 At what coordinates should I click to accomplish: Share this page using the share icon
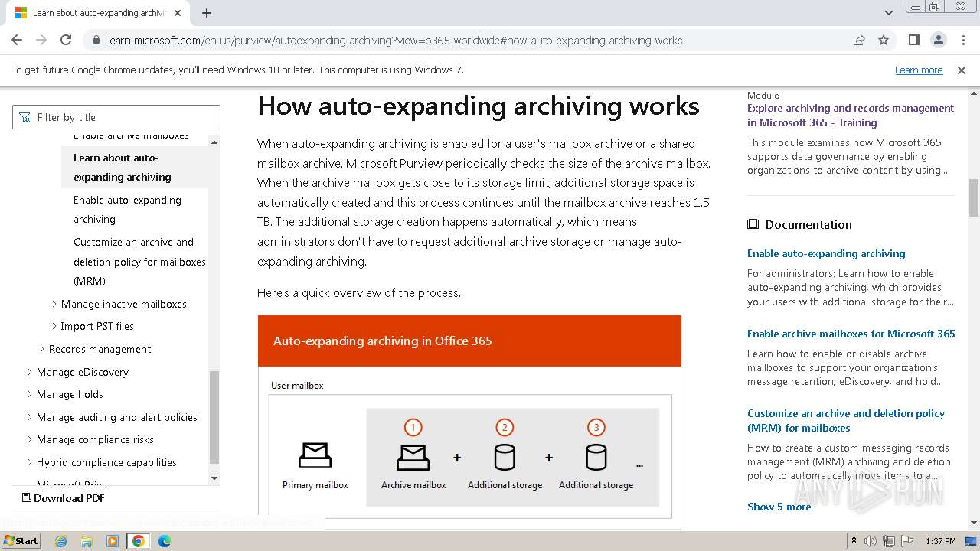(859, 40)
